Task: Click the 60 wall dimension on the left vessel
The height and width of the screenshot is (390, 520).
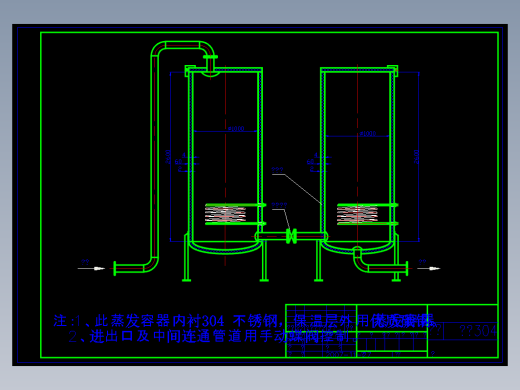Action: point(178,162)
